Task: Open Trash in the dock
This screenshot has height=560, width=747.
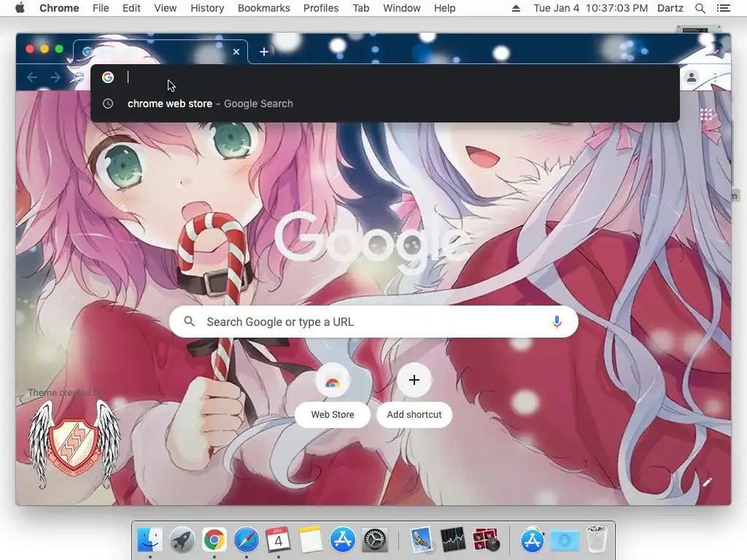Action: 596,539
